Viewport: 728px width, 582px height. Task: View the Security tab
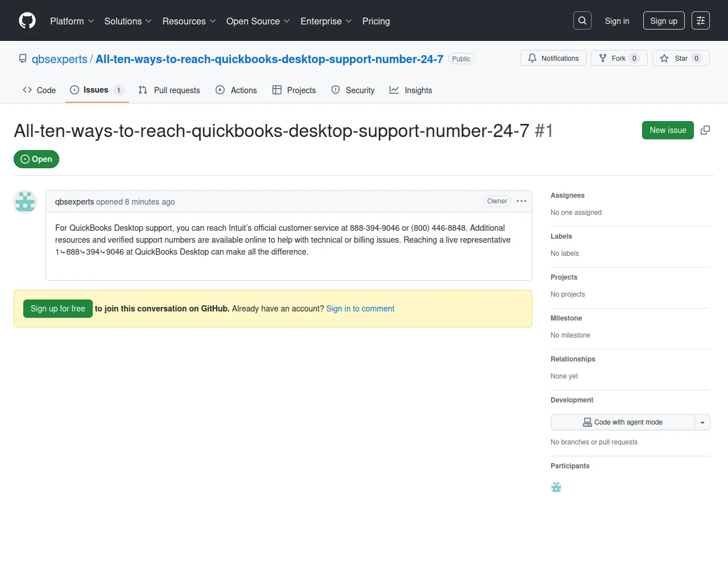(353, 90)
